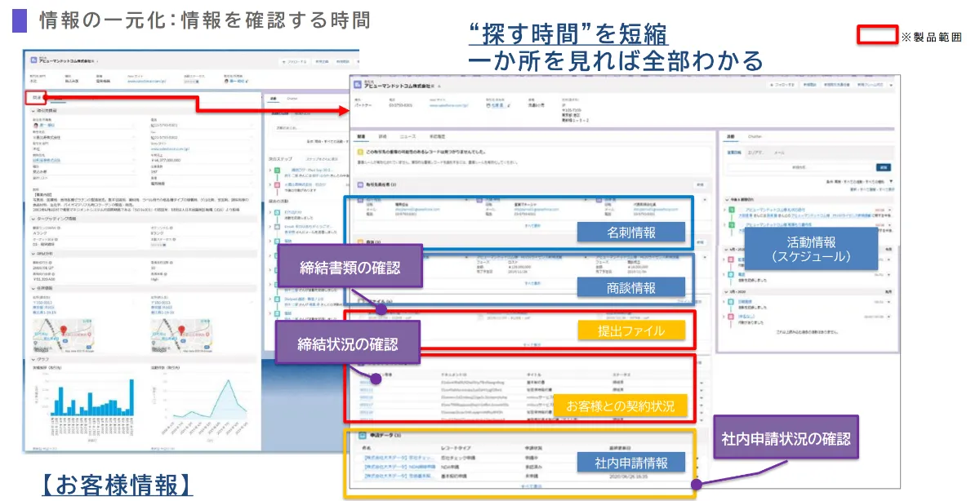This screenshot has width=980, height=501.
Task: Collapse the GPM分析 section
Action: point(33,254)
